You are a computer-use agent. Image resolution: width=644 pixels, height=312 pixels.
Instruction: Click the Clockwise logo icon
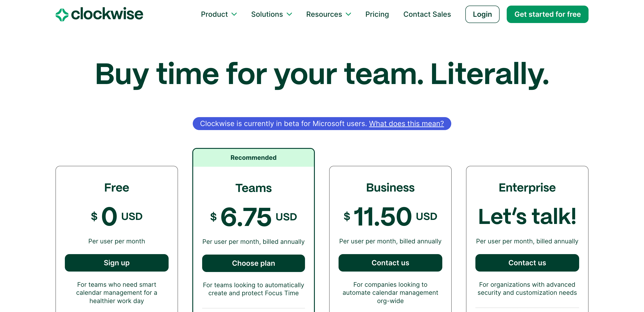[x=62, y=15]
